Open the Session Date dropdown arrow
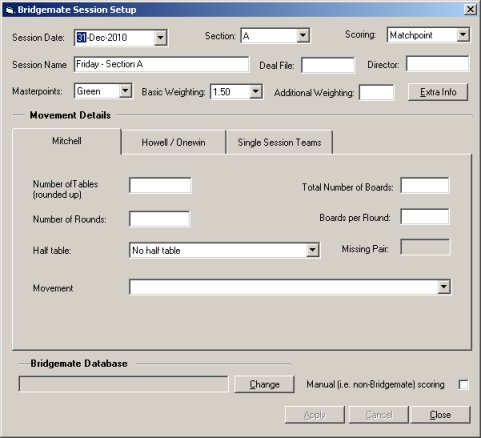481x438 pixels. 160,37
